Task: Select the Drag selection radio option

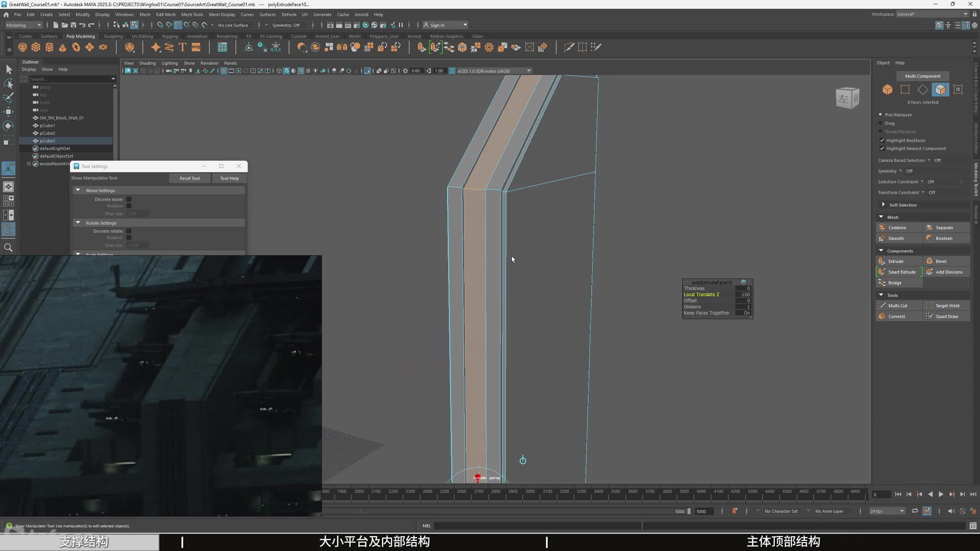Action: [x=880, y=123]
